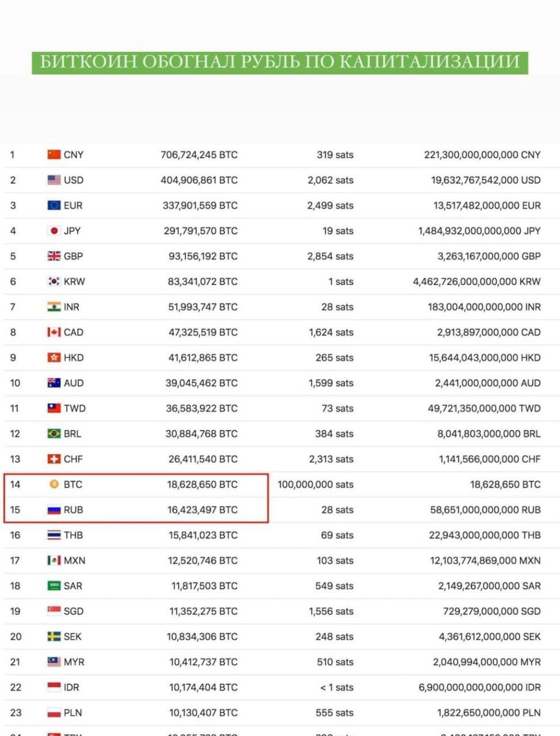This screenshot has height=736, width=560.
Task: Click the 8,041,803,000,000 BRL supply value
Action: (x=489, y=433)
